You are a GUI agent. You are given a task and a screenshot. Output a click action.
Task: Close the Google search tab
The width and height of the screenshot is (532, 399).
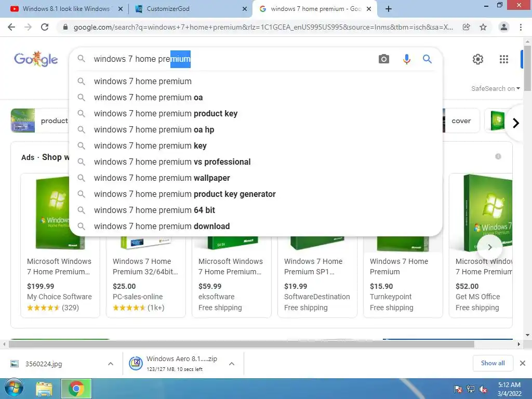click(369, 9)
